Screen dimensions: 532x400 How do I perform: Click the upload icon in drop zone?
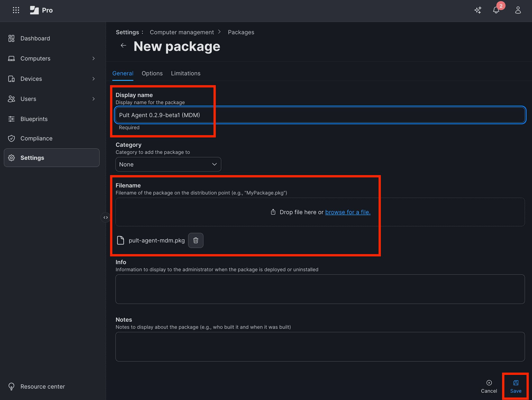click(273, 212)
